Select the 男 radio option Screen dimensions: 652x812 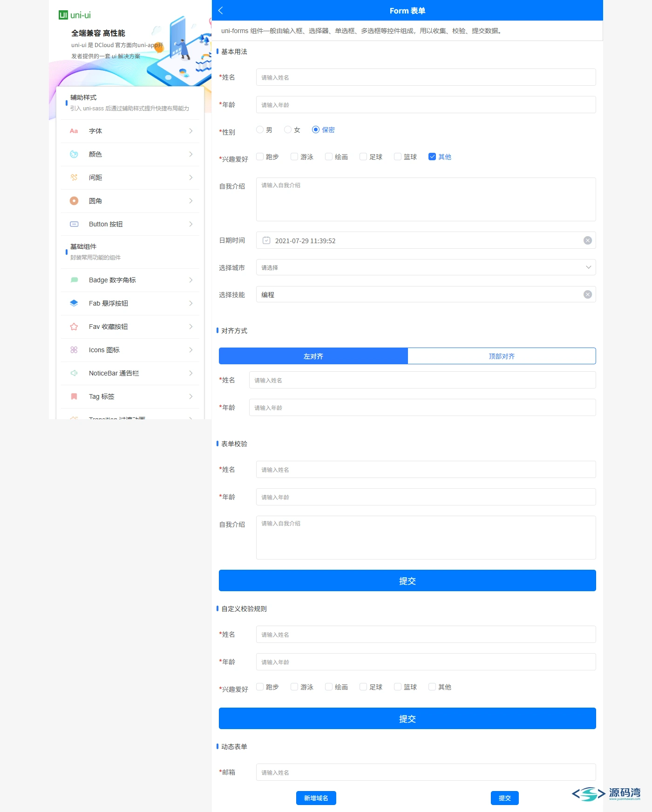coord(260,130)
